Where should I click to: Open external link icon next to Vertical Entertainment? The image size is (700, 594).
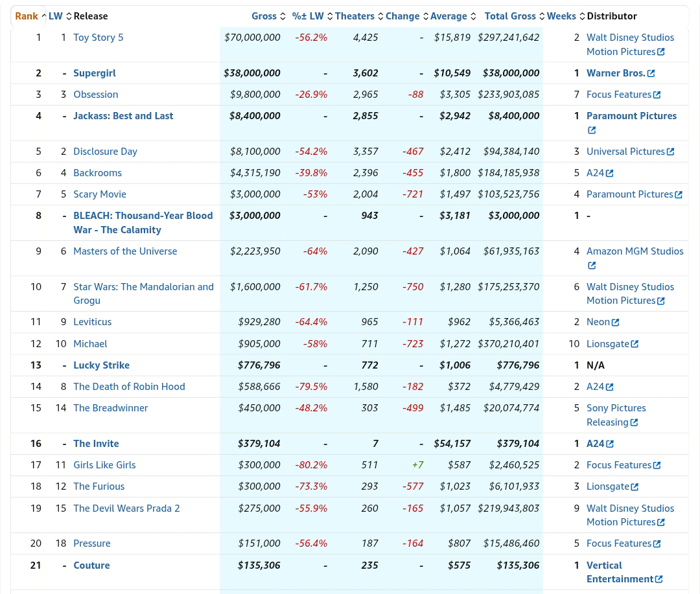(659, 579)
